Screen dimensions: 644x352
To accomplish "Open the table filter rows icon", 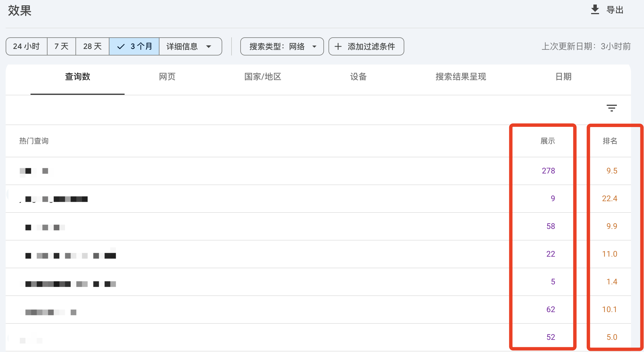I will click(611, 108).
